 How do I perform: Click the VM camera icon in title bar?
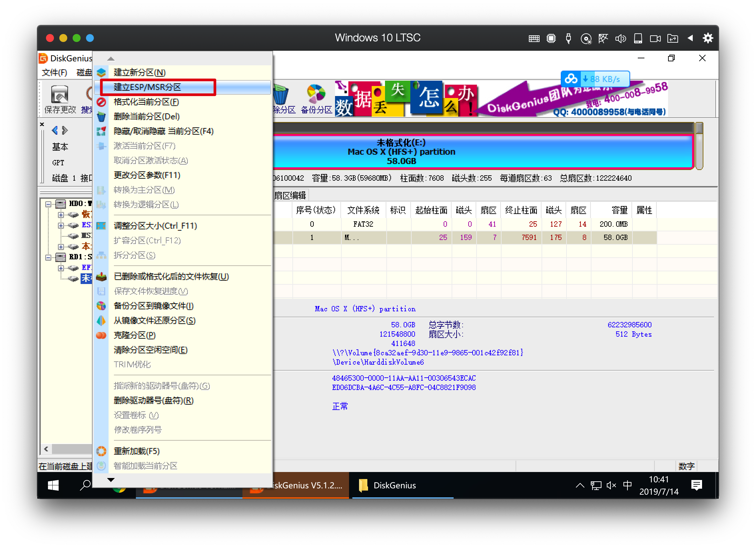(655, 38)
